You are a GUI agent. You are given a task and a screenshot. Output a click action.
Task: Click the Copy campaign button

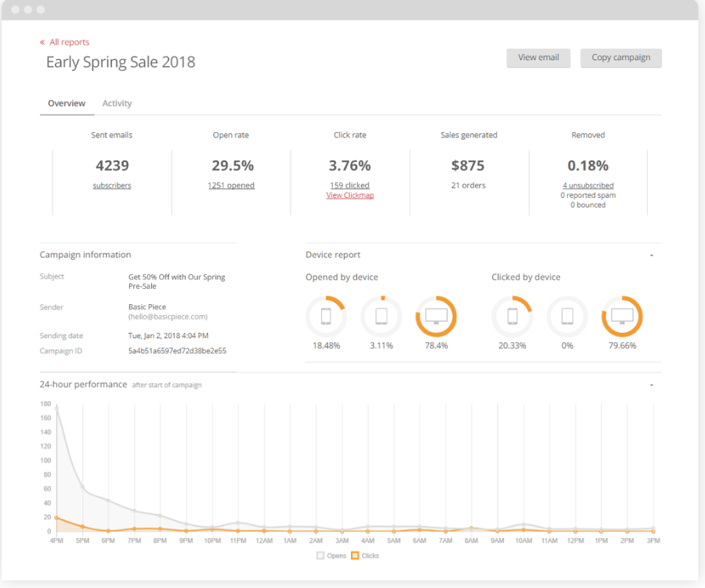(621, 58)
